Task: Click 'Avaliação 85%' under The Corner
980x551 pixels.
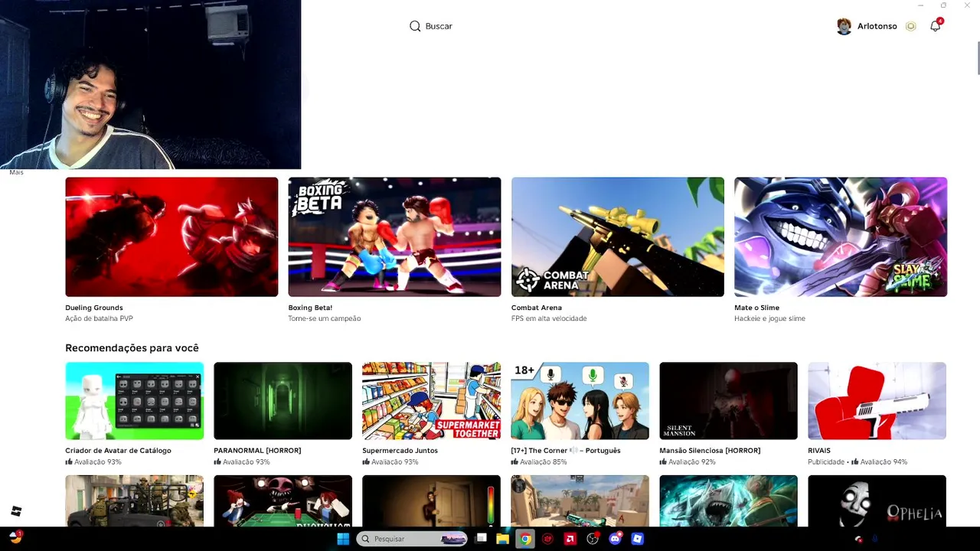Action: coord(544,462)
